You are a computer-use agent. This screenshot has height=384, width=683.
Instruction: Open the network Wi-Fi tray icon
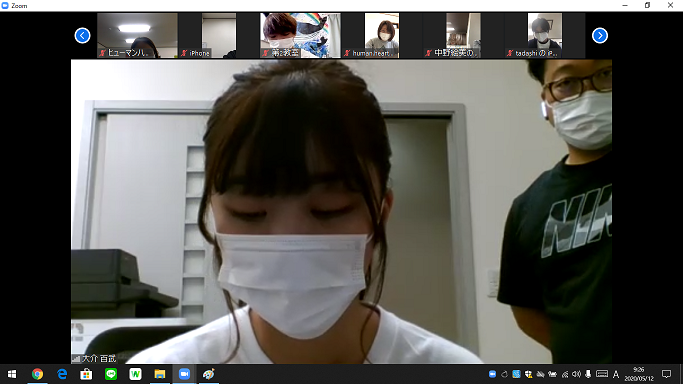(x=565, y=374)
